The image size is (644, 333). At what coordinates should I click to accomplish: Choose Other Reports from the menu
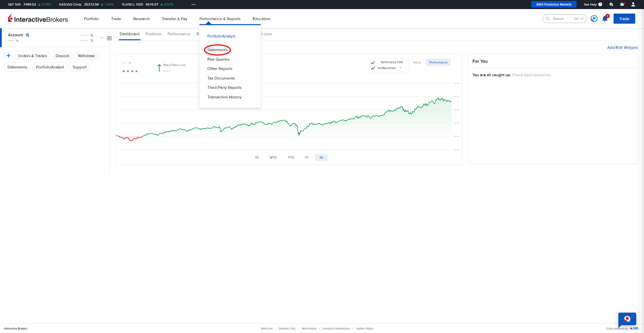click(220, 69)
